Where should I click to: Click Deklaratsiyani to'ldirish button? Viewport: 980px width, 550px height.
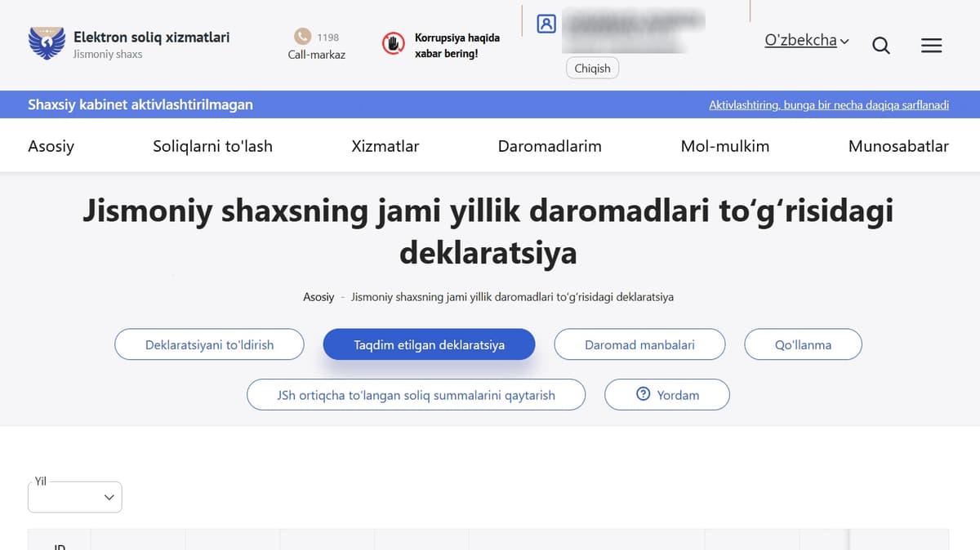[209, 344]
